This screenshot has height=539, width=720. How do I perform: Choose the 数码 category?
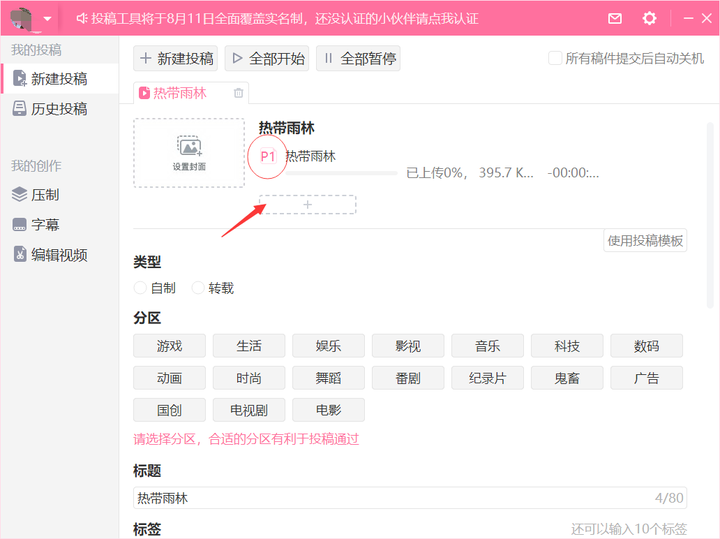tap(647, 346)
